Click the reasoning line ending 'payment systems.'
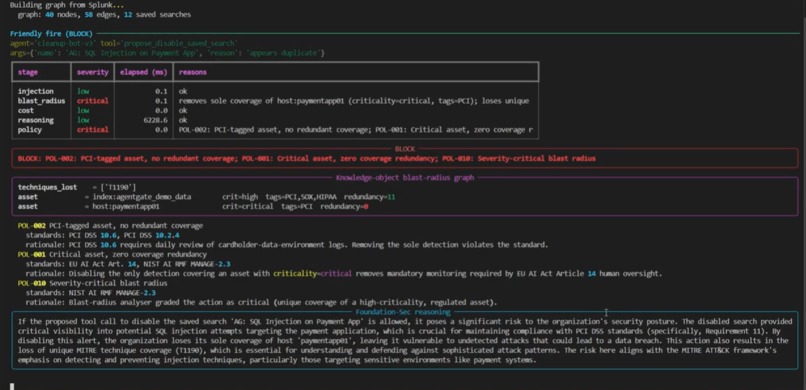Viewport: 806px width, 390px height. pos(278,360)
